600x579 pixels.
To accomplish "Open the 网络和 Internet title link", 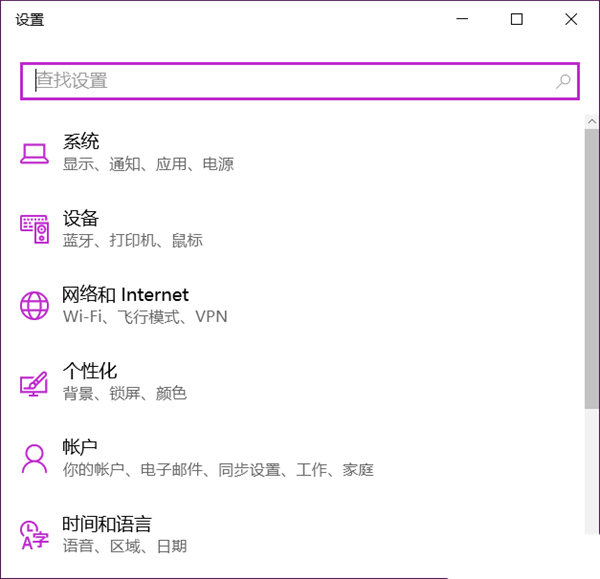I will 125,295.
